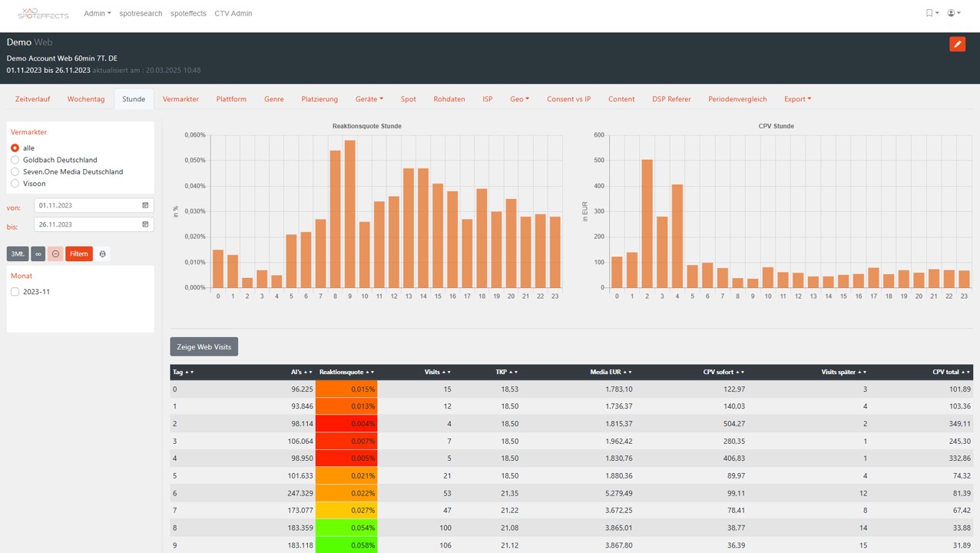Open the calendar picker for 'bis' date
980x553 pixels.
tap(145, 225)
